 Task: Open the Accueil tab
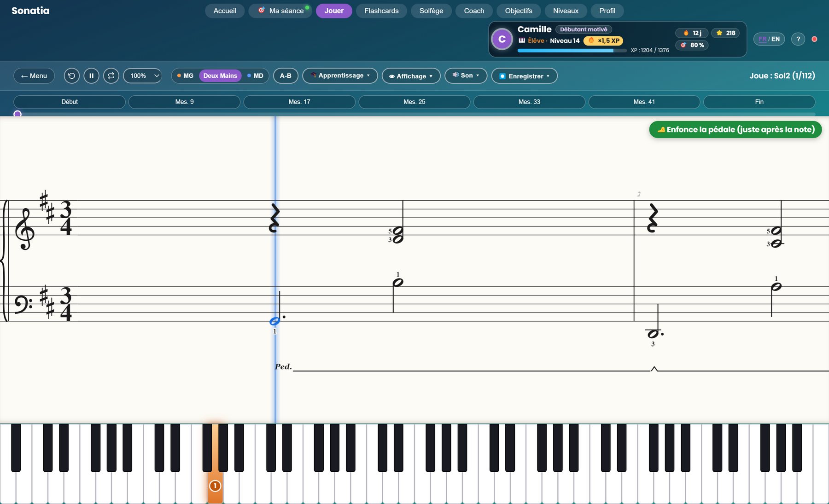[225, 11]
